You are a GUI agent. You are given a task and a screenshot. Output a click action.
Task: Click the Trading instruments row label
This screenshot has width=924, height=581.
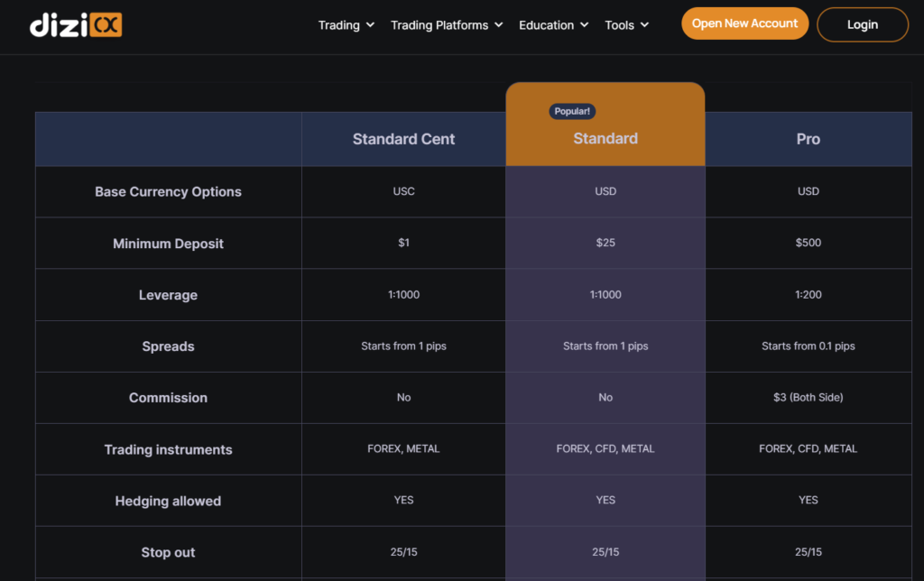(168, 449)
